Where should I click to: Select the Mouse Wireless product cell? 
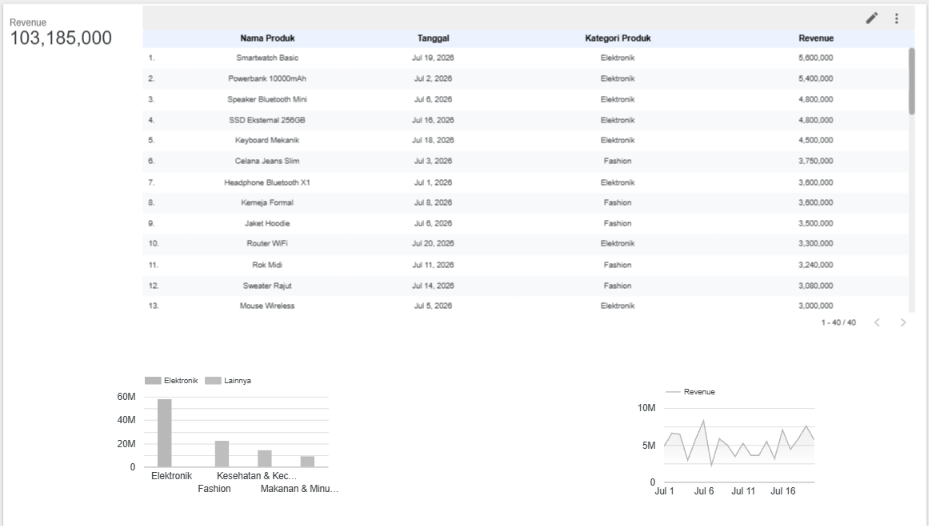tap(267, 306)
